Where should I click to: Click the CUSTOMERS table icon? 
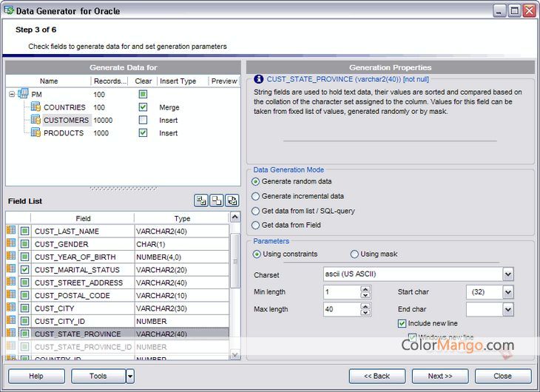coord(36,120)
